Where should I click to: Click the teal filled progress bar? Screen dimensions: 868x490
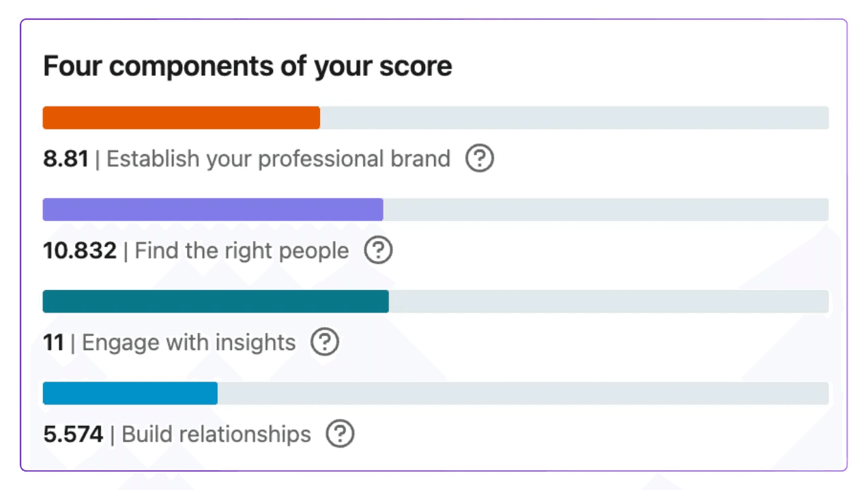(216, 302)
